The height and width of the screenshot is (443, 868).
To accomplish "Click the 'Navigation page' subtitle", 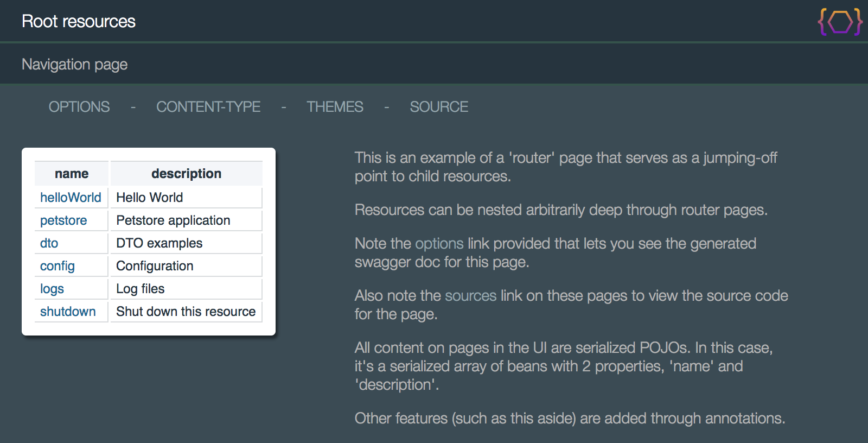I will (75, 65).
